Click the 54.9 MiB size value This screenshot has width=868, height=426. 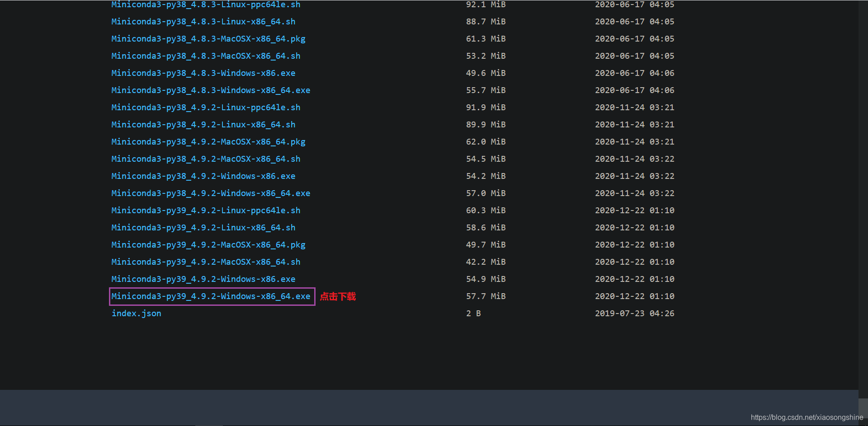point(486,279)
